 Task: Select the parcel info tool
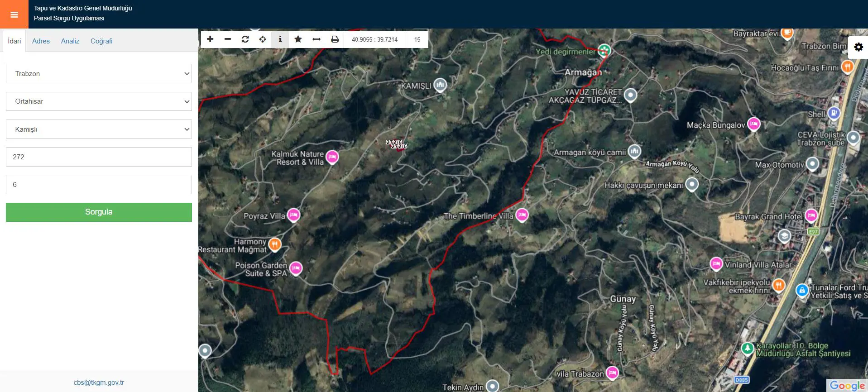coord(280,39)
